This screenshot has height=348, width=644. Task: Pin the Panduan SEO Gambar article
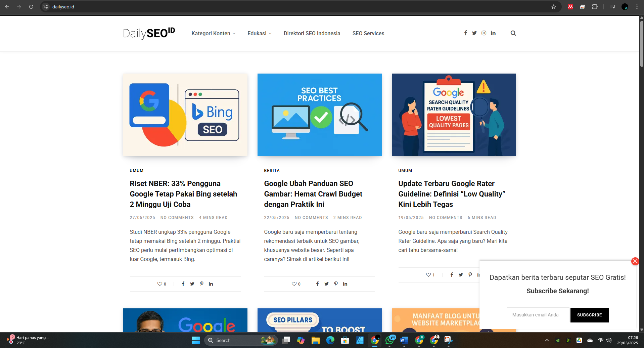336,284
